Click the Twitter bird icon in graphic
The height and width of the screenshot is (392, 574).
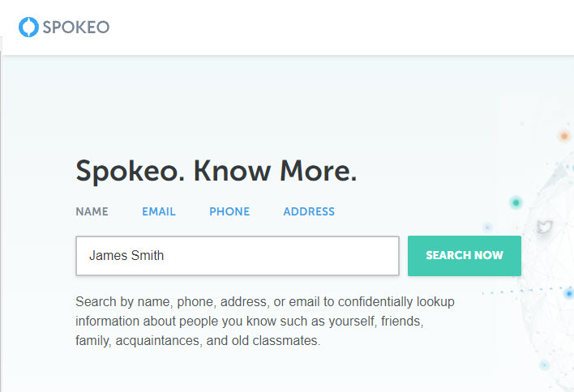544,227
